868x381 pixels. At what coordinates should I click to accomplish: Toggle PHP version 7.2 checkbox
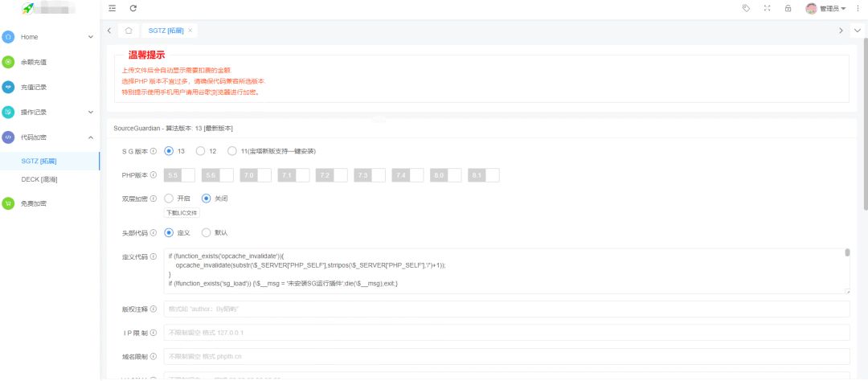point(332,175)
